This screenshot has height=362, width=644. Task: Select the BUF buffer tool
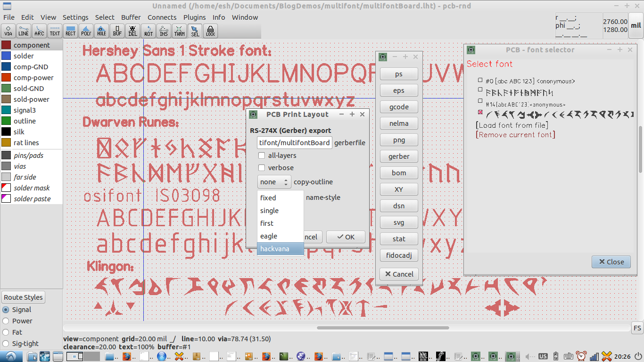(117, 31)
